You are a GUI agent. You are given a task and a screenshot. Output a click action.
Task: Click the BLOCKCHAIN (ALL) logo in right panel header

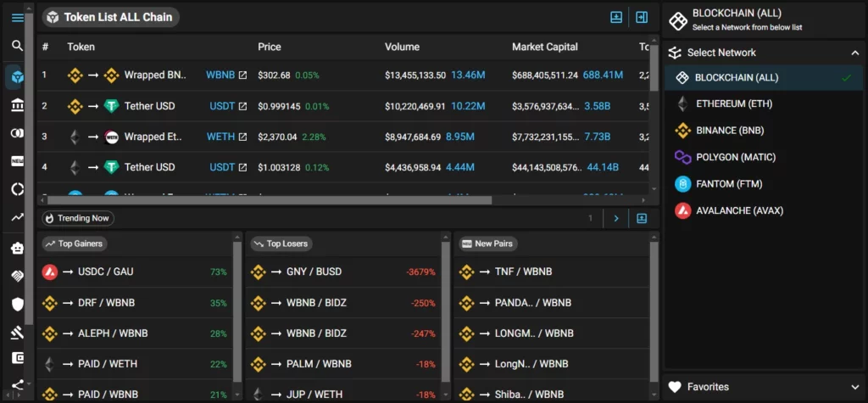pos(677,20)
